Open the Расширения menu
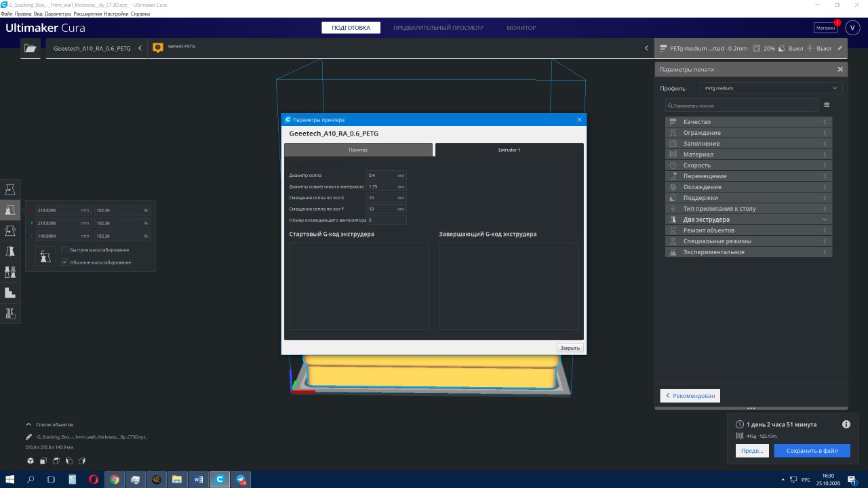This screenshot has height=488, width=868. click(x=87, y=14)
